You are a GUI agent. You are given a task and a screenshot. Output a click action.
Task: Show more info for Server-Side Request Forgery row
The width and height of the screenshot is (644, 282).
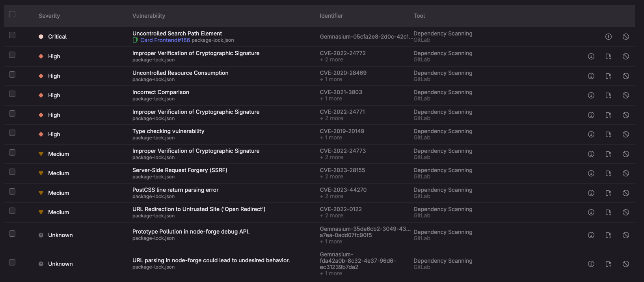click(x=591, y=173)
